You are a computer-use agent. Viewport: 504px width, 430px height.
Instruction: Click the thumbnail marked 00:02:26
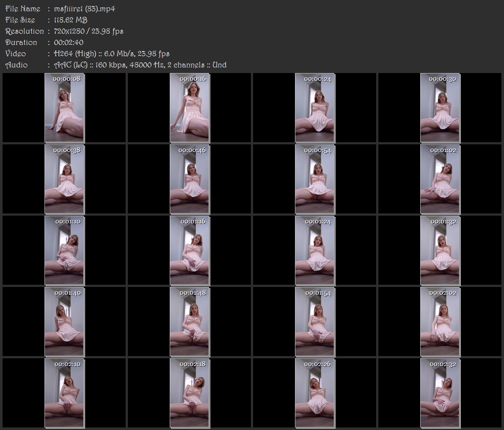point(315,393)
